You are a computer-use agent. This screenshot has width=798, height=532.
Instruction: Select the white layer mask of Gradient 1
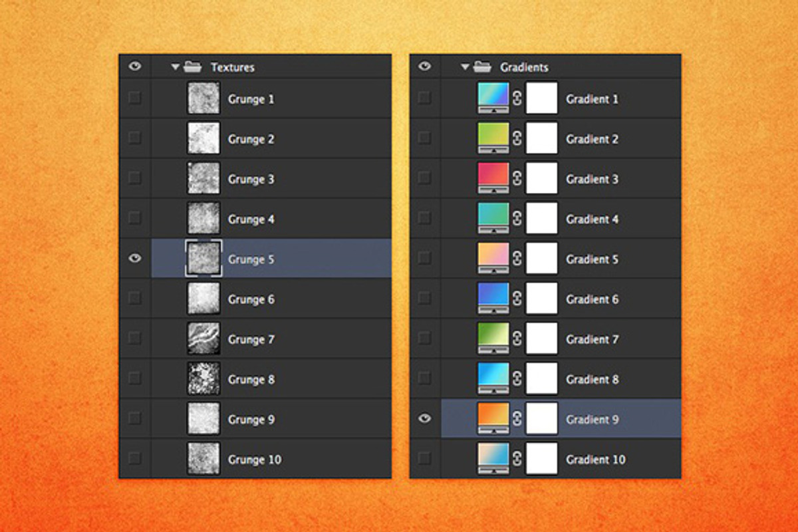[541, 98]
